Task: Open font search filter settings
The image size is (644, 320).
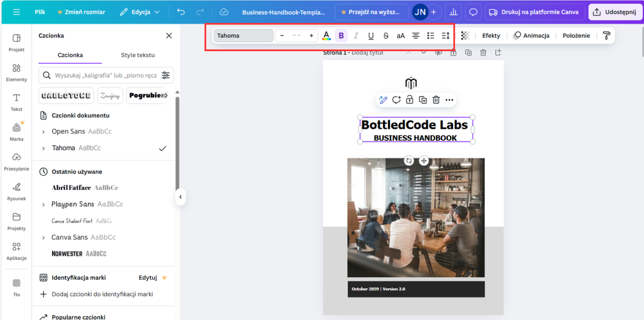Action: 166,75
